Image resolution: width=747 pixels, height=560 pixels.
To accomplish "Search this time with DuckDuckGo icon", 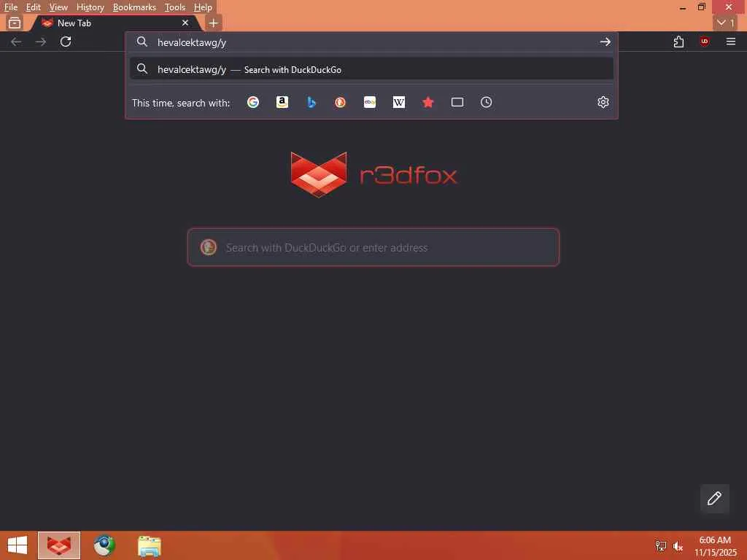I will click(x=340, y=102).
